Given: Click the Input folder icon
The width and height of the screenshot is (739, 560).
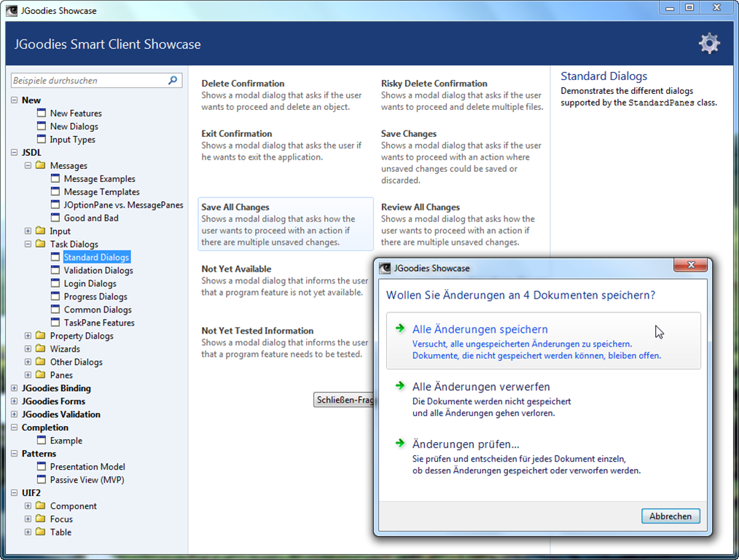Looking at the screenshot, I should (41, 231).
